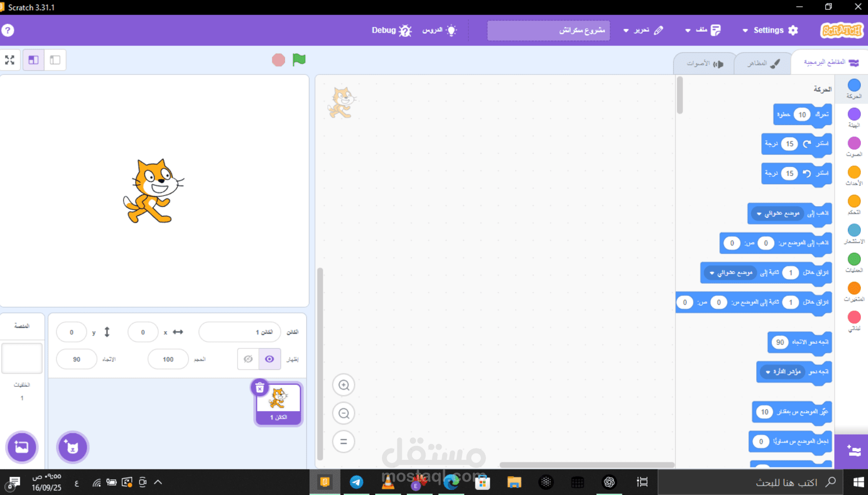Viewport: 868px width, 495px height.
Task: Switch to large stage layout
Action: click(34, 60)
